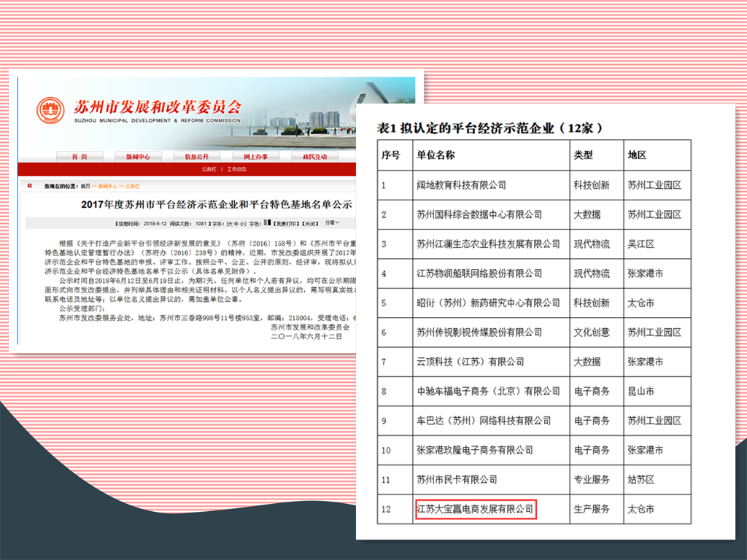Expand the 分享 share dropdown

pyautogui.click(x=332, y=223)
